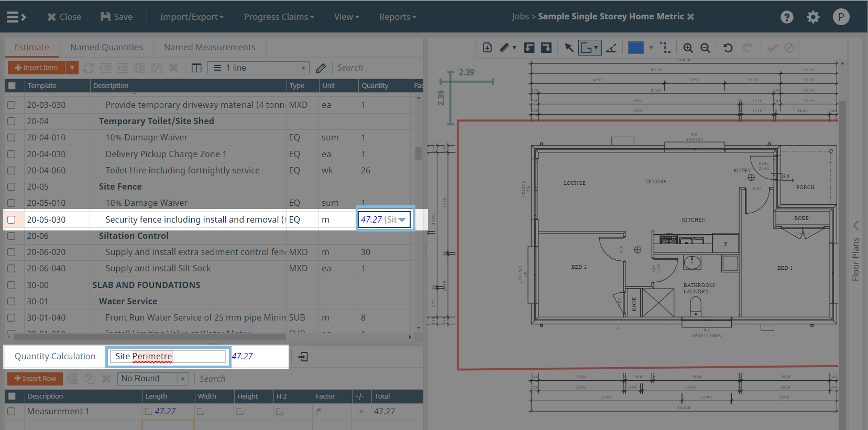Outdent the selected estimate item
Viewport: 868px width, 430px height.
123,68
